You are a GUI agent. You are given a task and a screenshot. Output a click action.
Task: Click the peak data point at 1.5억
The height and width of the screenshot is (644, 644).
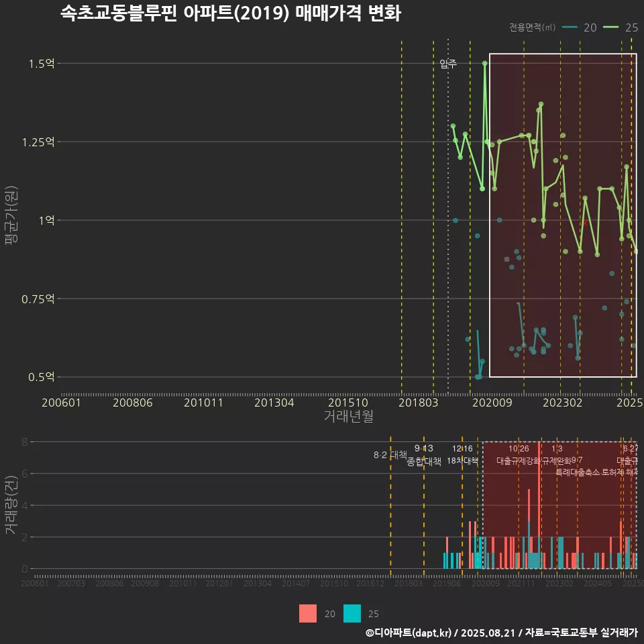[x=485, y=63]
